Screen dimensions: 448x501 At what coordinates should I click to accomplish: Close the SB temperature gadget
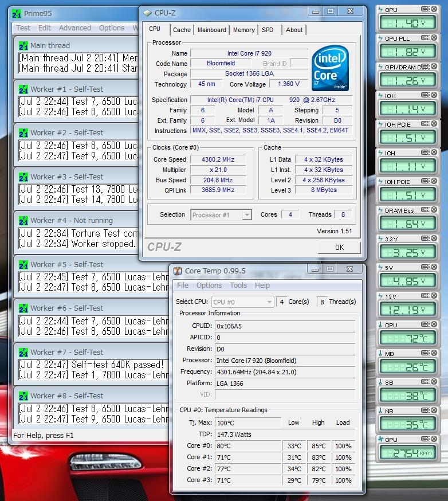[x=434, y=382]
